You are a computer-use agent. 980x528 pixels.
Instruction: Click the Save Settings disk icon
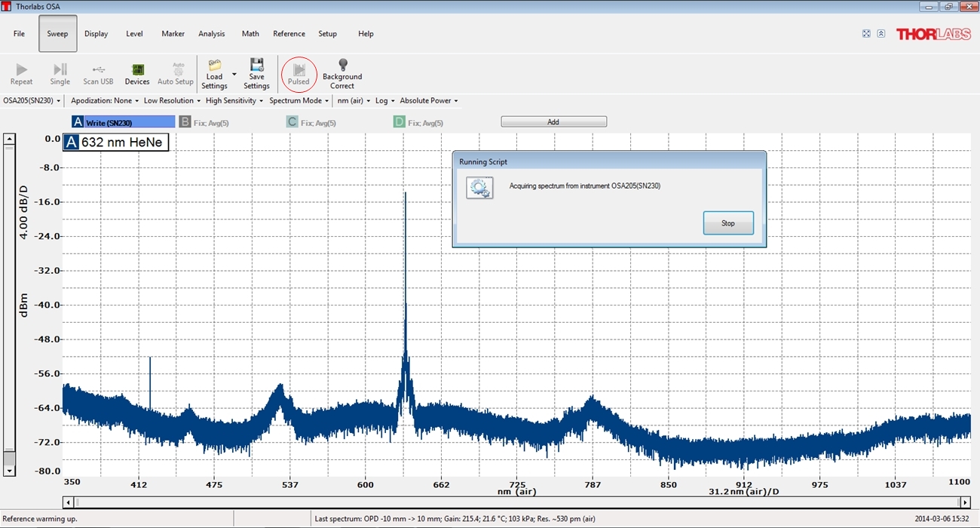tap(256, 66)
